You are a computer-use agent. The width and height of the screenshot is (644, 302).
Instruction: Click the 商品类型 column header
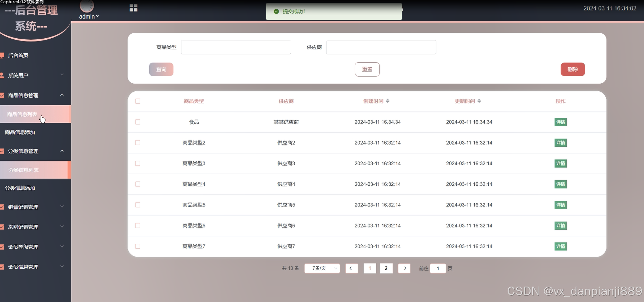194,101
